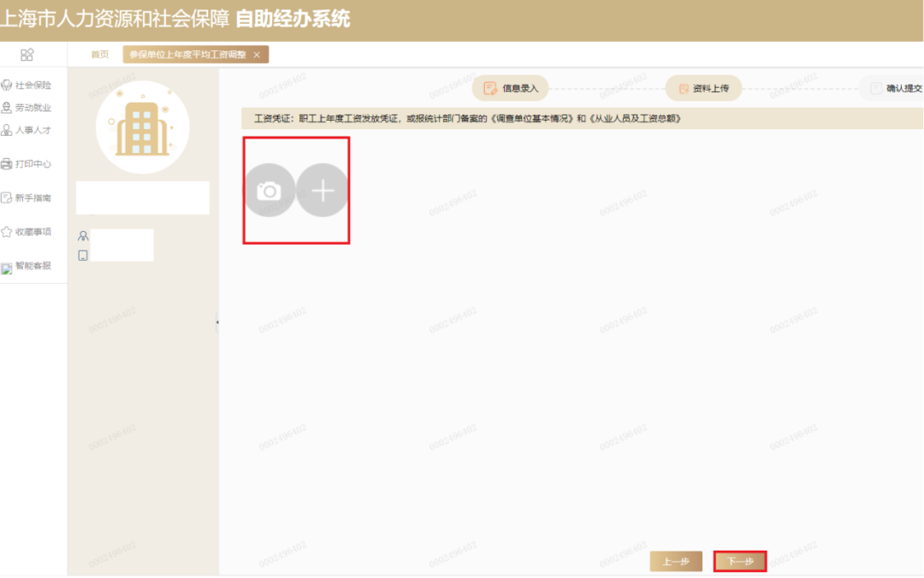Open 人事人才 in the sidebar
The height and width of the screenshot is (578, 924).
[x=27, y=130]
